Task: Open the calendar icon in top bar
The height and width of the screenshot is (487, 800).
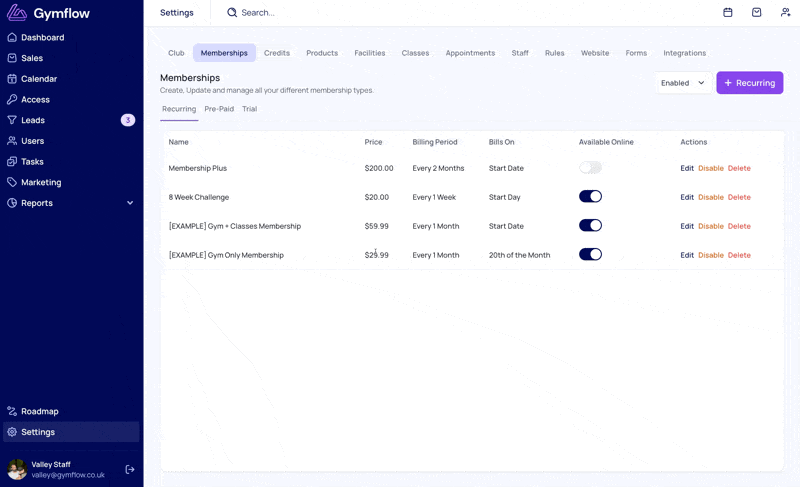Action: pos(728,13)
